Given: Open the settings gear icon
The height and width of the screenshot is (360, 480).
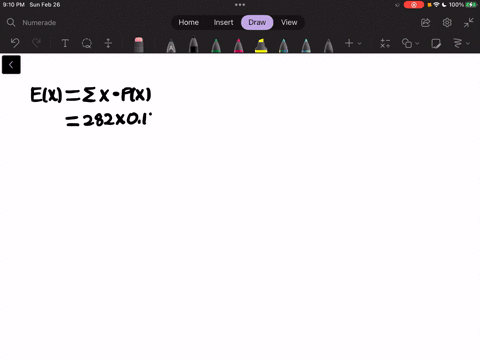Looking at the screenshot, I should pyautogui.click(x=447, y=22).
